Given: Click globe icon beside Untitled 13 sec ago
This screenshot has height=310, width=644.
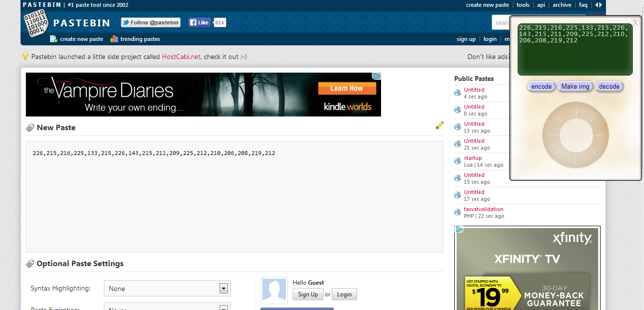Looking at the screenshot, I should click(x=458, y=127).
